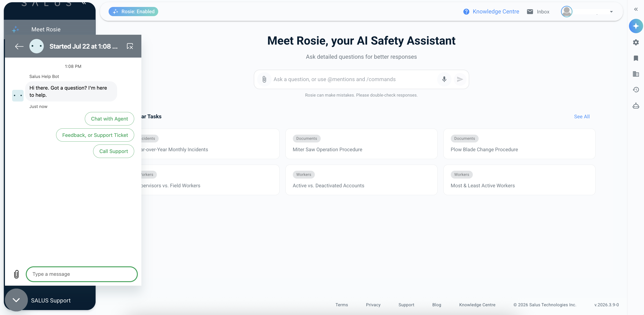Open the Active vs. Deactivated Accounts task
This screenshot has width=644, height=315.
click(361, 180)
